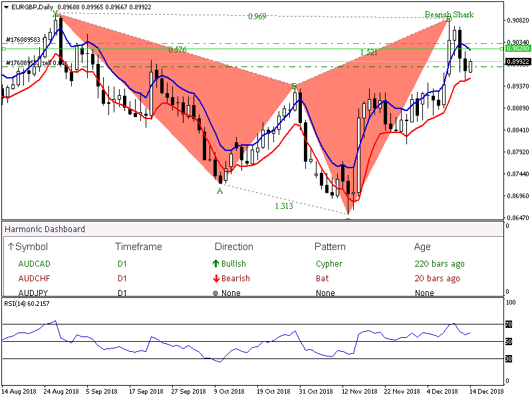Sort dashboard by Timeframe column header
The width and height of the screenshot is (532, 399).
tap(138, 247)
